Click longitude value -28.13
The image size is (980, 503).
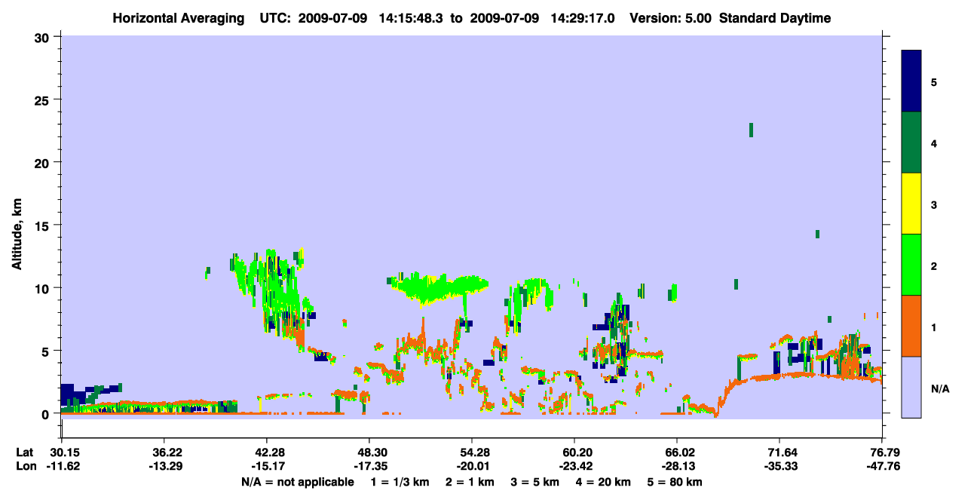point(677,466)
